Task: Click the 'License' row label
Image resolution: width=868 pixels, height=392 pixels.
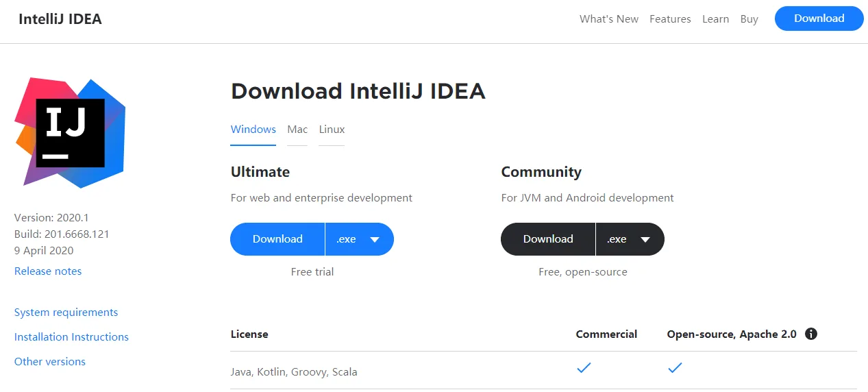Action: click(249, 334)
